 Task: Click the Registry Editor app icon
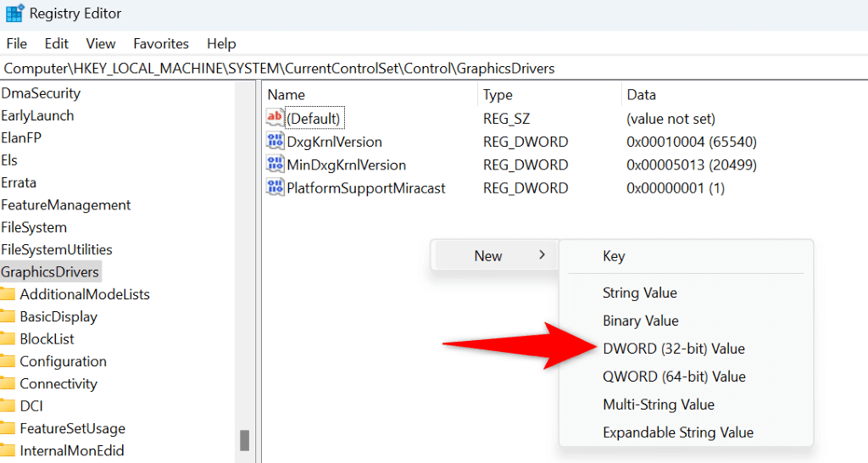[x=14, y=14]
